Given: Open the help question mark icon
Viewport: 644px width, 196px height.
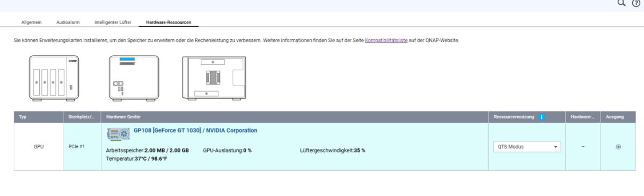Looking at the screenshot, I should (x=636, y=3).
